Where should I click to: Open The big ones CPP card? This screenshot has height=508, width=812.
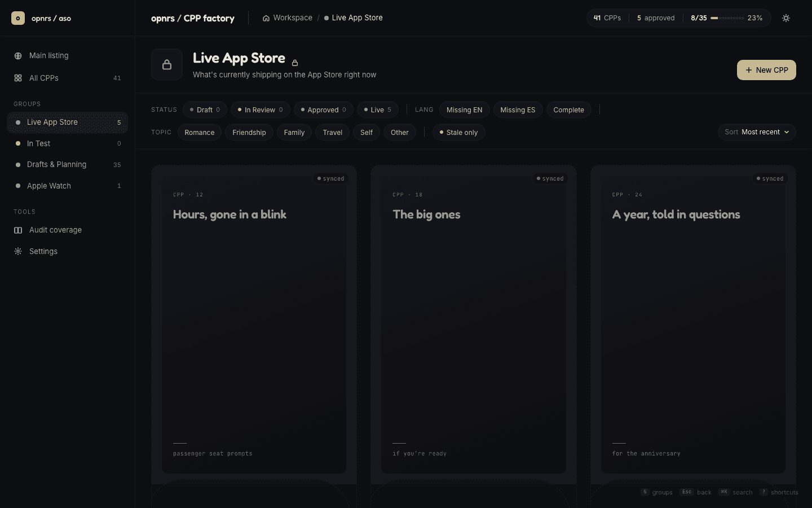tap(474, 324)
